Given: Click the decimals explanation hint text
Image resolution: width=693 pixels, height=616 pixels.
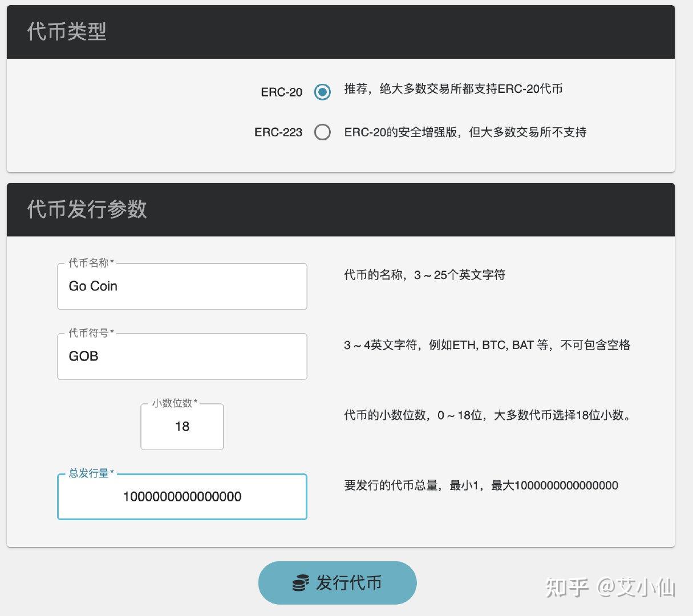Looking at the screenshot, I should (x=488, y=416).
